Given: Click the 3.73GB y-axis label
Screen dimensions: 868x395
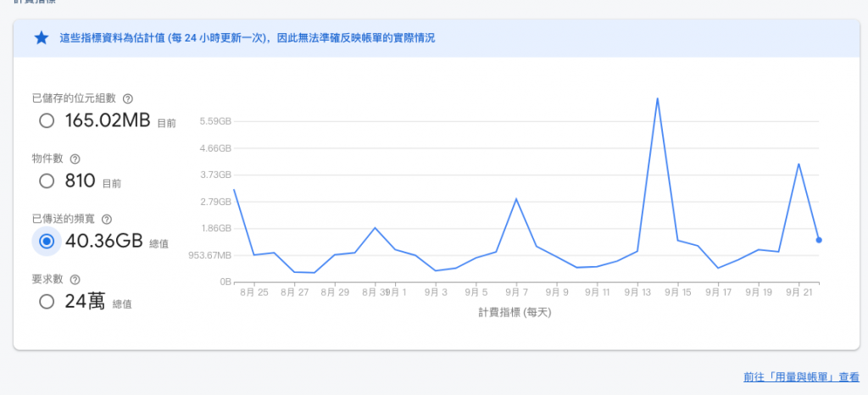Looking at the screenshot, I should point(216,175).
